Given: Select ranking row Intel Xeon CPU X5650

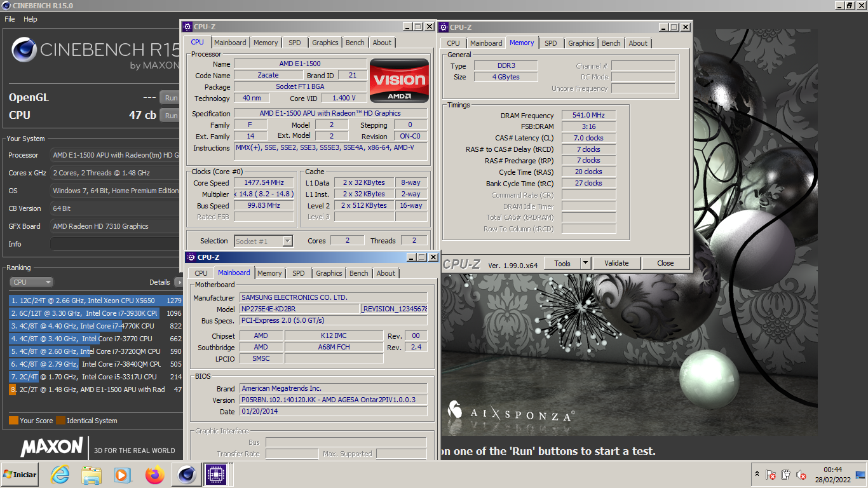Looking at the screenshot, I should pos(96,301).
